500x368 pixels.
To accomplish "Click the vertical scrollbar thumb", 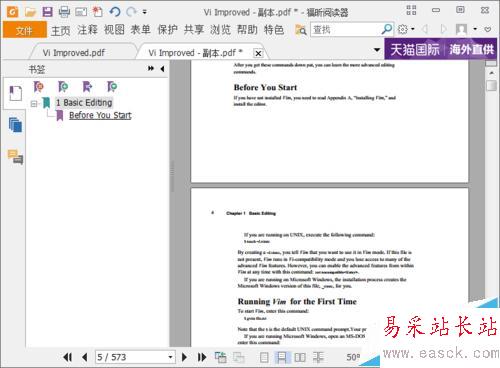I will [x=491, y=85].
